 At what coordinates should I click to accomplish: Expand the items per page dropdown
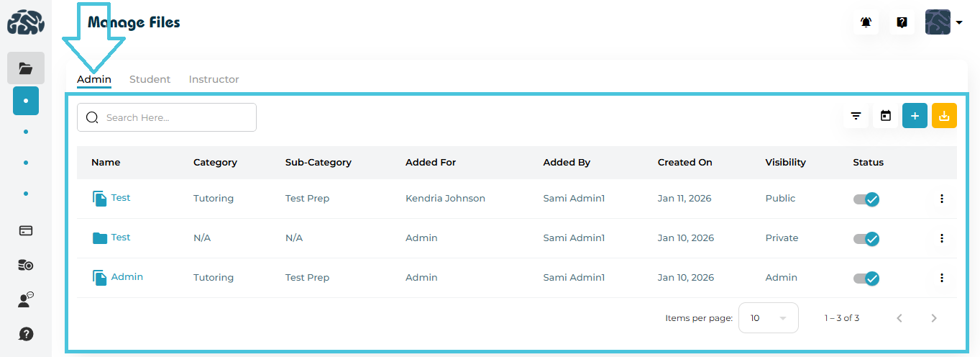(768, 318)
